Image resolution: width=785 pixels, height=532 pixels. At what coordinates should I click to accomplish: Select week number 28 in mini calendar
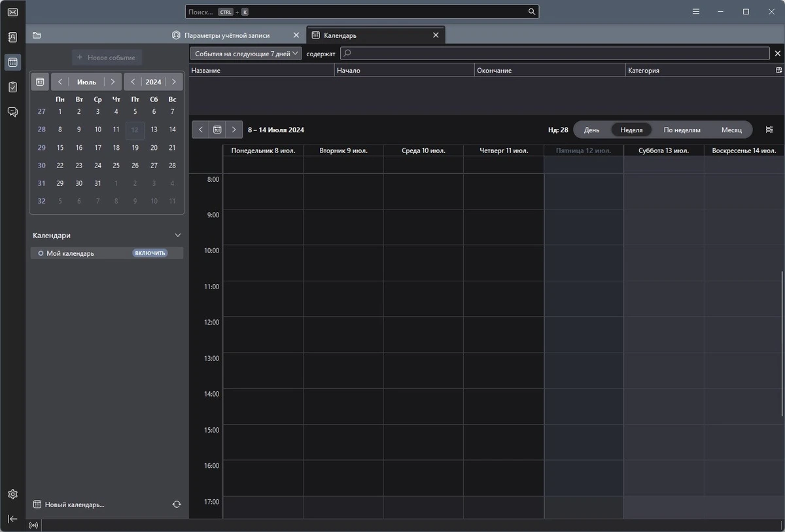[41, 130]
